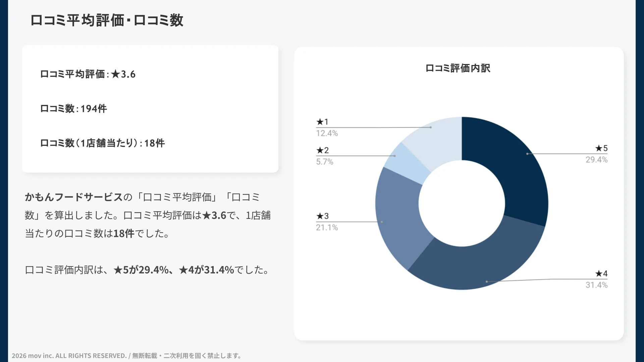Image resolution: width=644 pixels, height=362 pixels.
Task: Click the 31.4% percentage value
Action: [596, 285]
